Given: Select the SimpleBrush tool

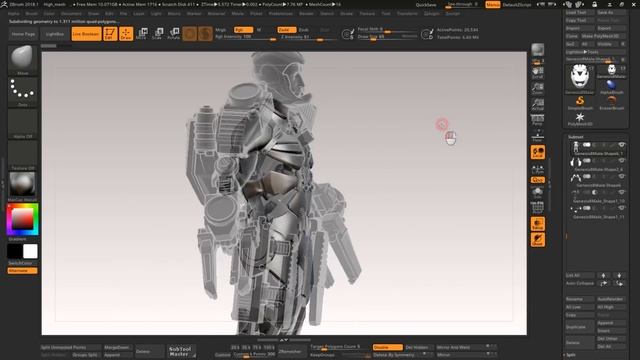Looking at the screenshot, I should click(580, 102).
